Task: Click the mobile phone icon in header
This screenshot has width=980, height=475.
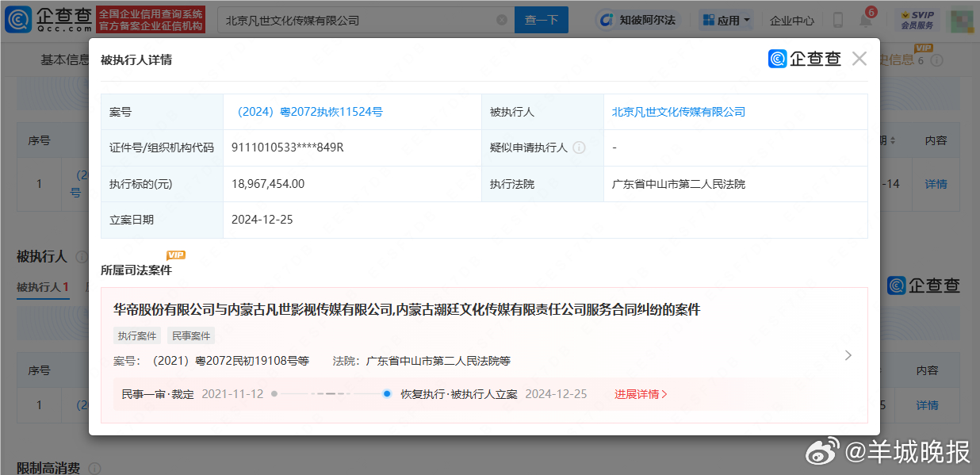Action: tap(837, 20)
